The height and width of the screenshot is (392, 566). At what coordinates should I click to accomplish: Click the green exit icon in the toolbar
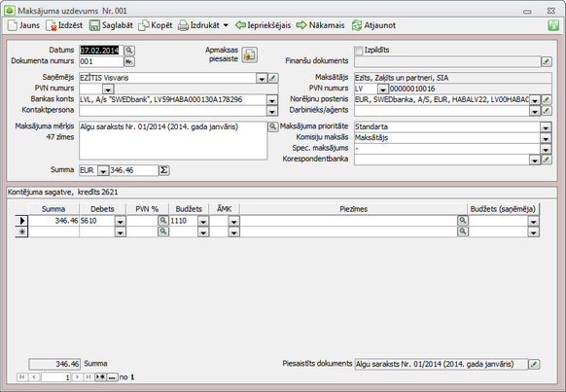(553, 25)
